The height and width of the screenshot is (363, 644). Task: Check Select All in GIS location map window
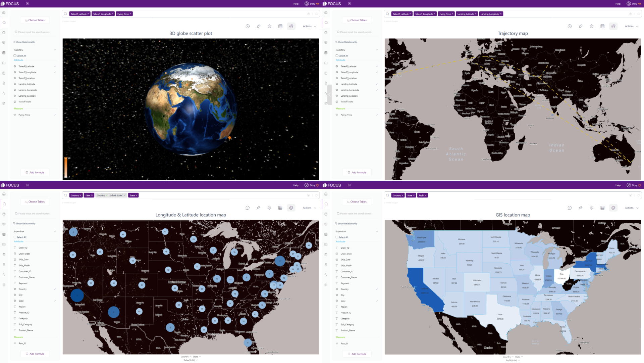pyautogui.click(x=337, y=237)
